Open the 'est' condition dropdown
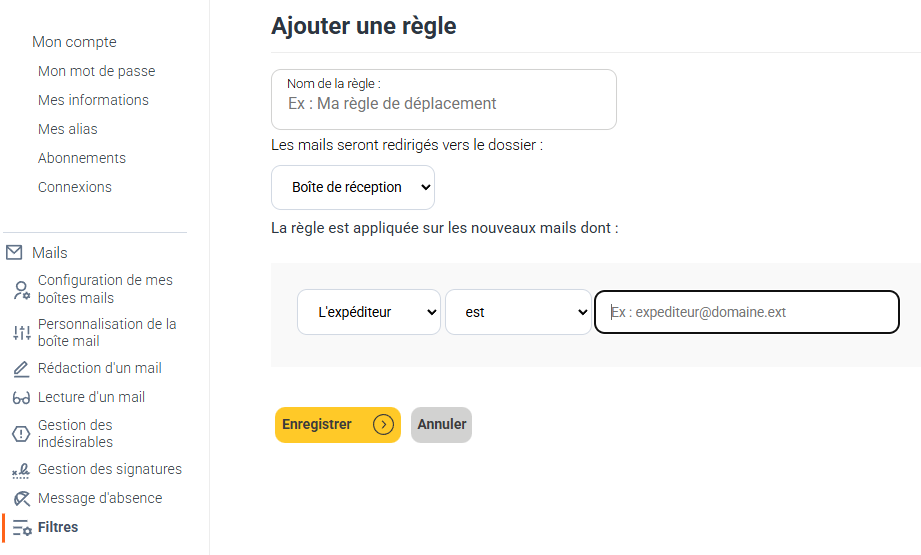The width and height of the screenshot is (921, 555). coord(518,312)
